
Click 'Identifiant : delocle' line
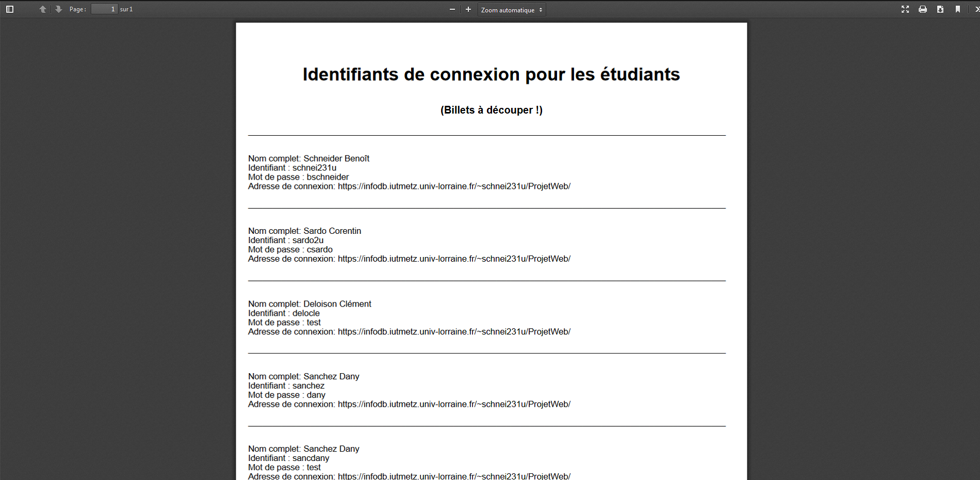point(284,313)
